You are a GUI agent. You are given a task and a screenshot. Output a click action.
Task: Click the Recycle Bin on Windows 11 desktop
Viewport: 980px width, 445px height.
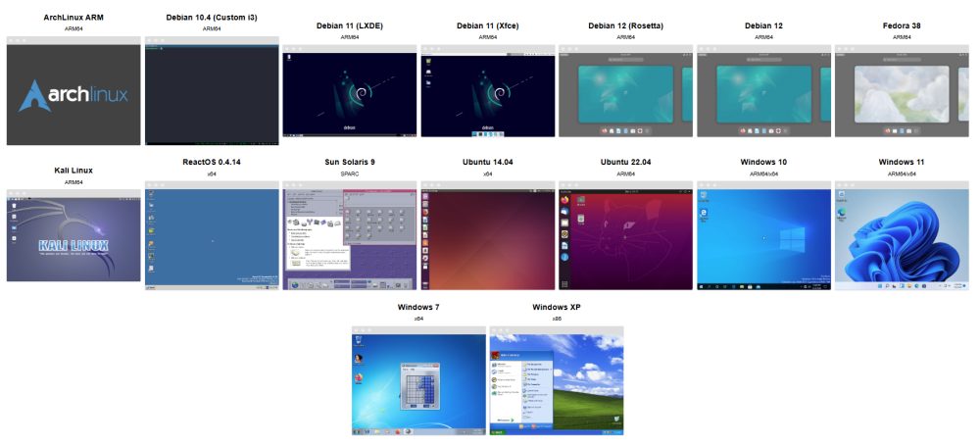pos(842,196)
